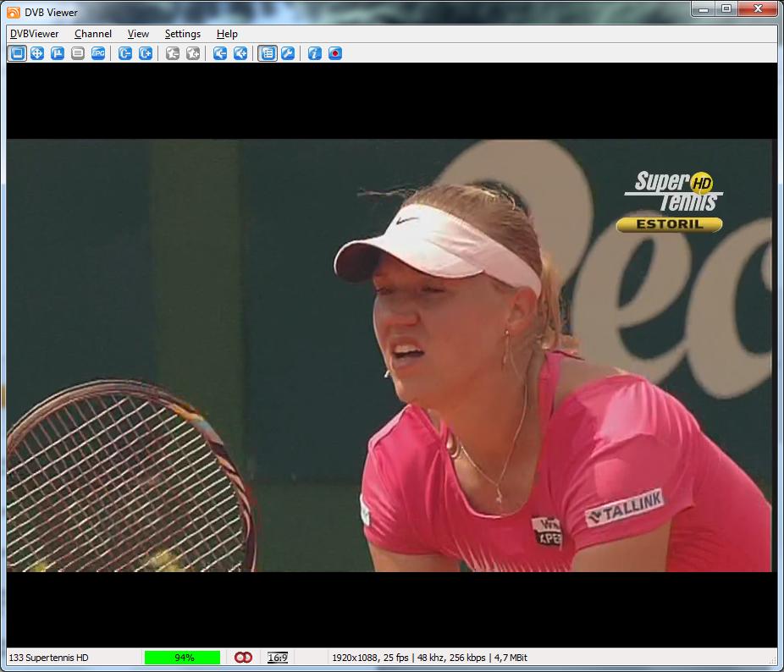Click the blue info toolbar icon

(314, 53)
